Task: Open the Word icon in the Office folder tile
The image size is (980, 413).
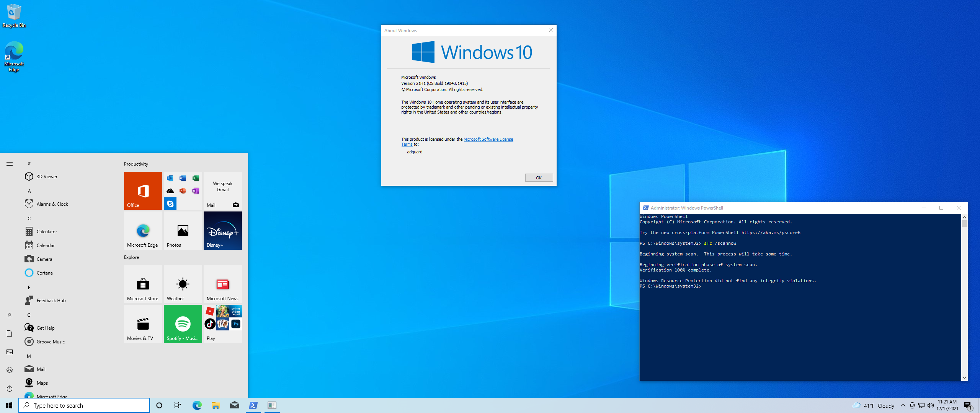Action: point(183,178)
